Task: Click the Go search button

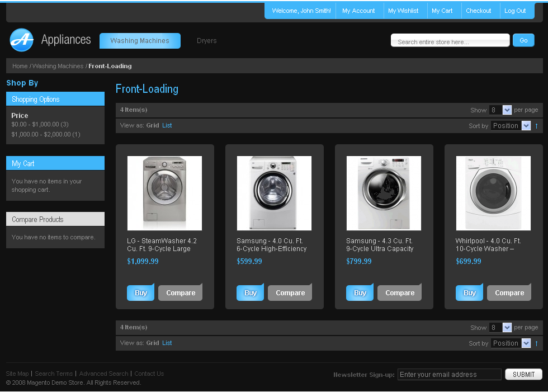Action: tap(523, 40)
